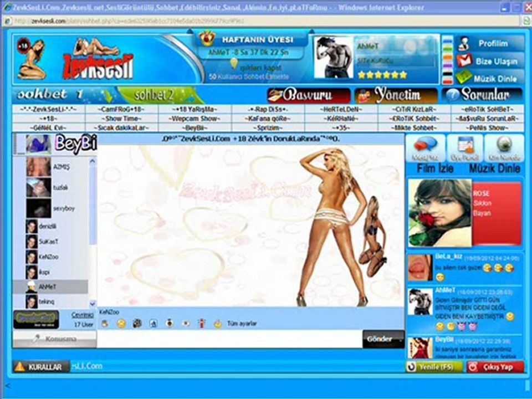Click the webcam eye icon
532x399 pixels.
pos(504,148)
